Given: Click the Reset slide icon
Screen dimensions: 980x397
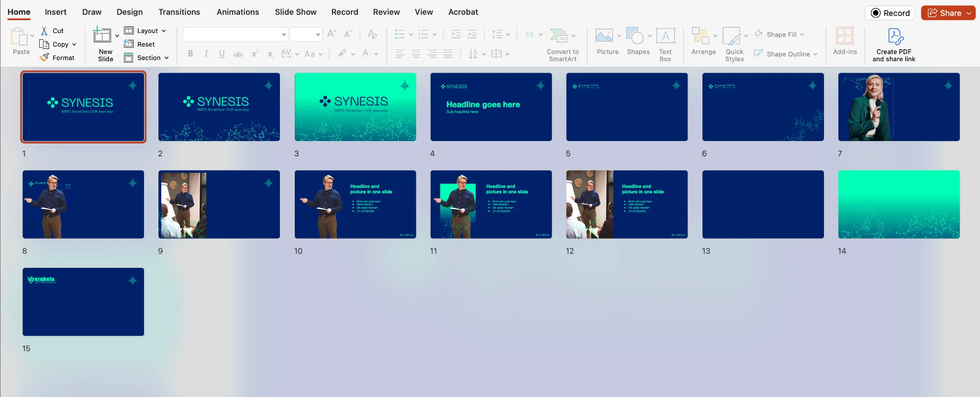Looking at the screenshot, I should click(x=129, y=44).
